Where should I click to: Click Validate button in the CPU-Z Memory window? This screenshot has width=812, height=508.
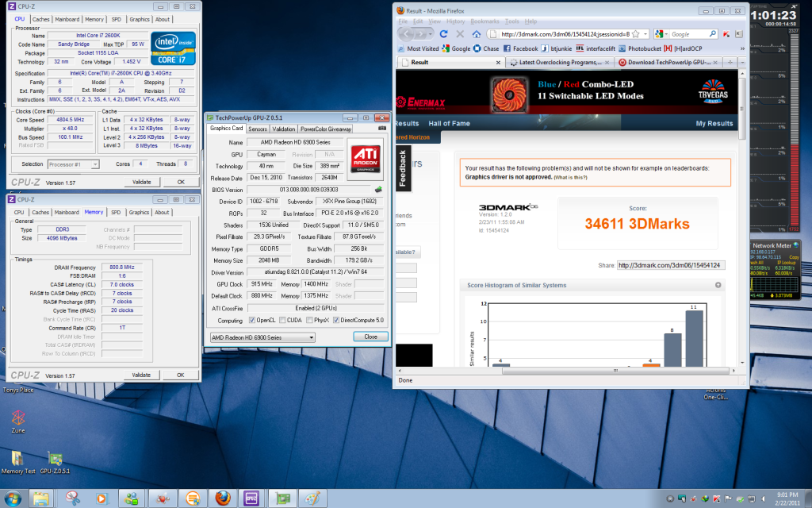(141, 375)
